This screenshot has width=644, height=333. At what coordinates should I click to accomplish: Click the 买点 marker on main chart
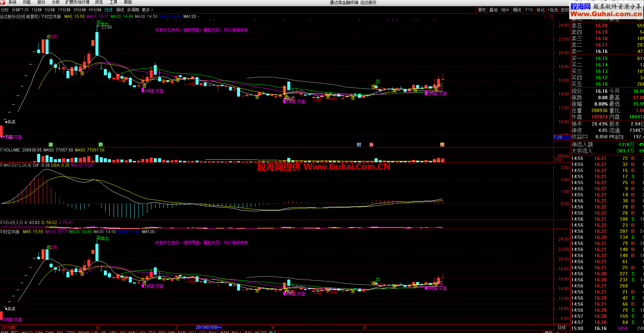11,122
